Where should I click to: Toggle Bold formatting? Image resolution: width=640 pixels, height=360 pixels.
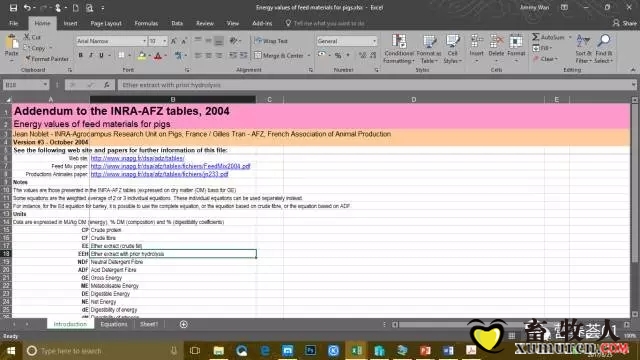(x=81, y=56)
